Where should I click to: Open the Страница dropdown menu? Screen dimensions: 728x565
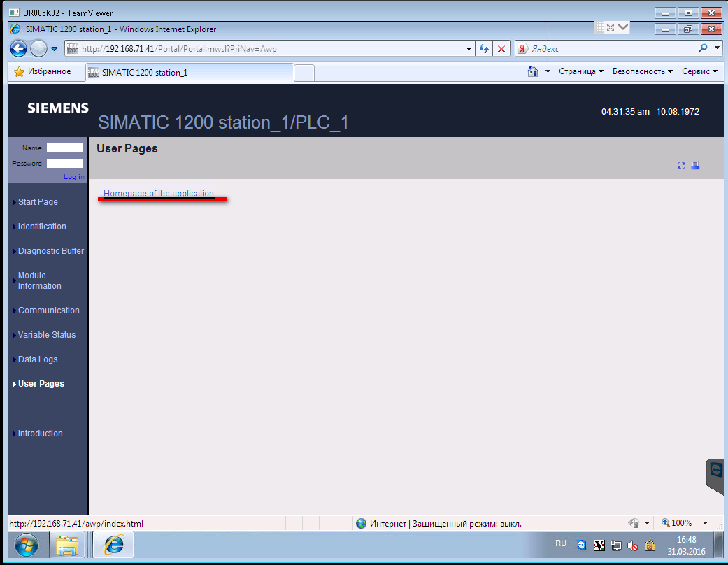pos(581,71)
